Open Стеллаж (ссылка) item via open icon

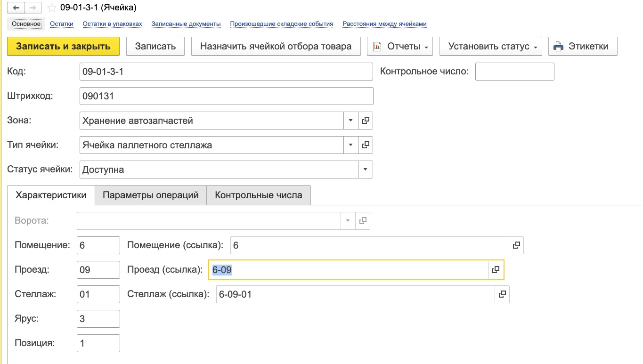tap(502, 294)
